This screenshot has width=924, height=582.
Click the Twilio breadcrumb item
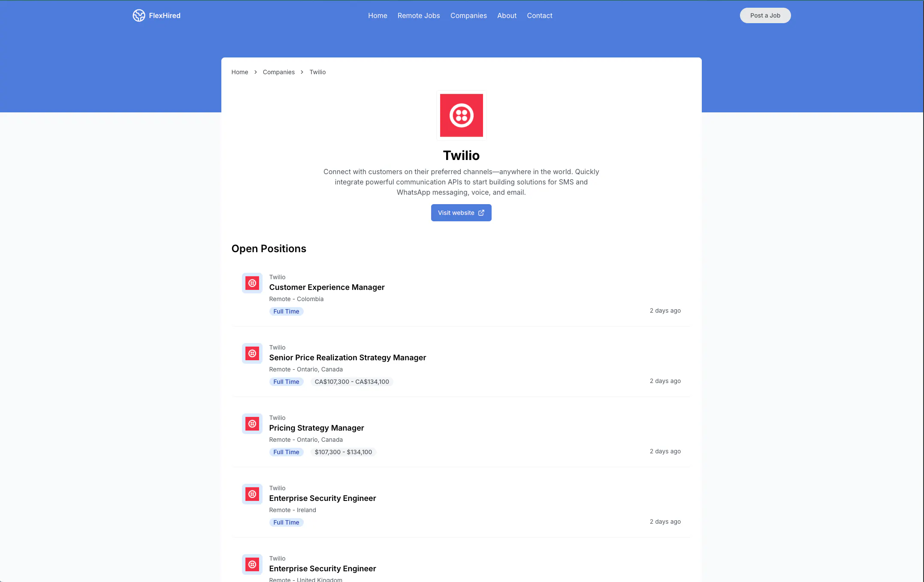pos(317,72)
